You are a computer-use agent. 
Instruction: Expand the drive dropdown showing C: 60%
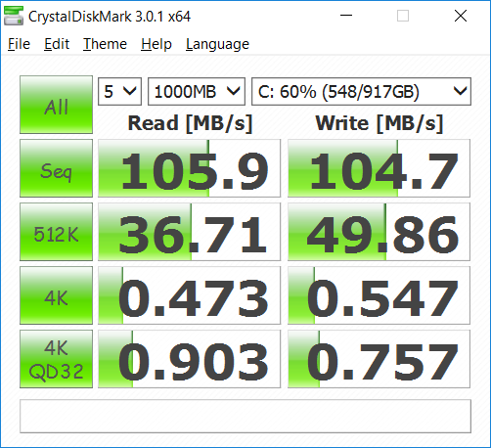click(361, 91)
